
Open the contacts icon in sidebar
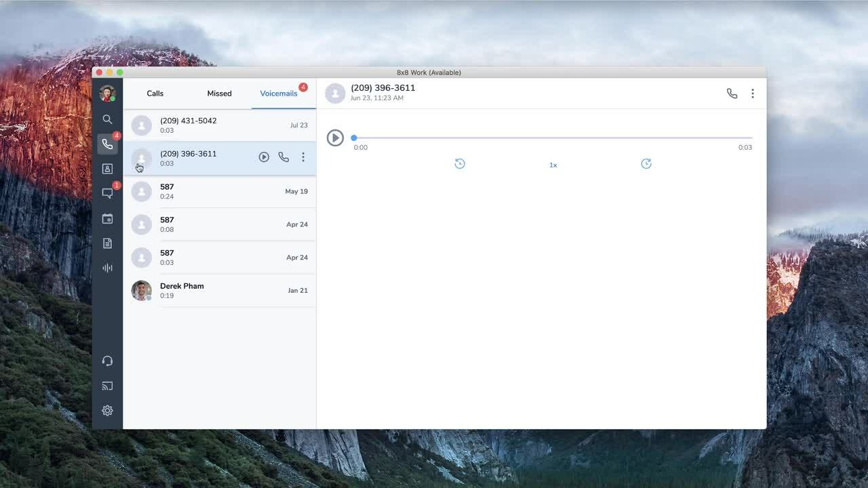[x=107, y=169]
